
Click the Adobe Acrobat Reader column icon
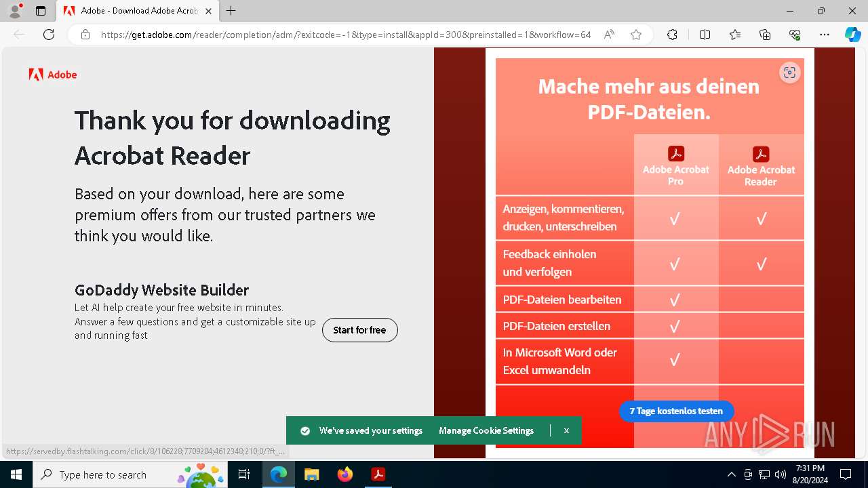point(761,154)
